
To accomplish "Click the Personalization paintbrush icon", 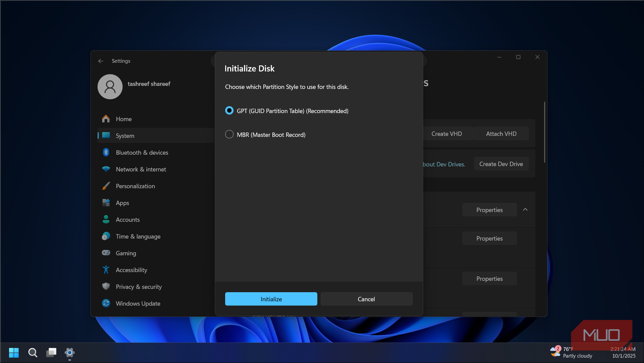I will tap(106, 186).
